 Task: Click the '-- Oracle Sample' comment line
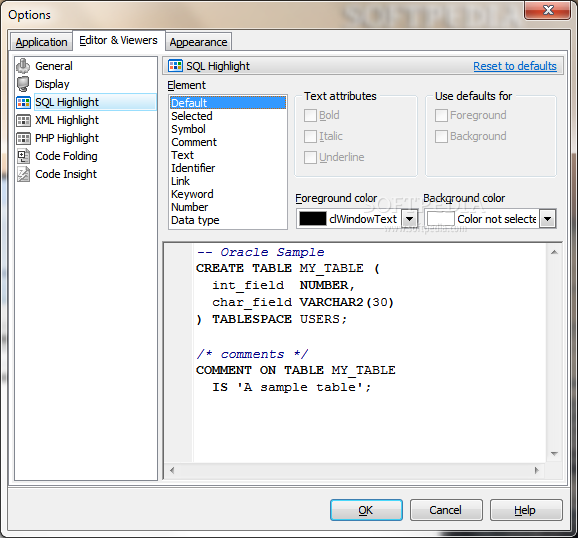pos(260,252)
